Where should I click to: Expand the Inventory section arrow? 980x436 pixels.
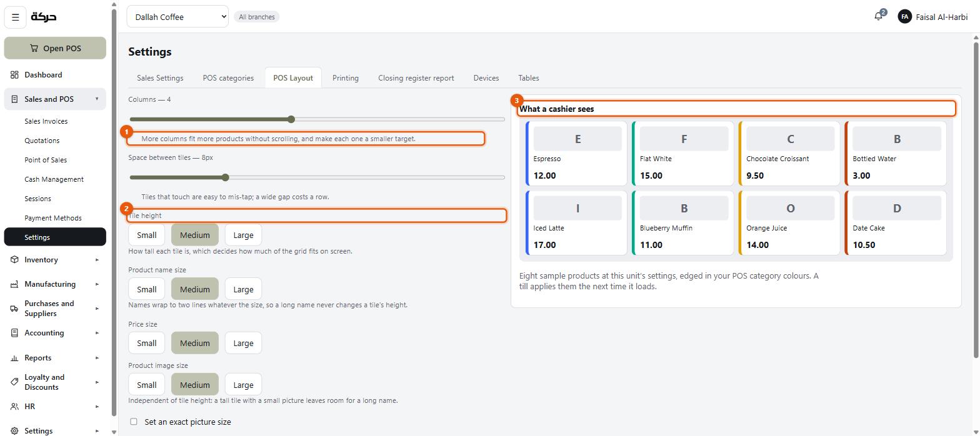[x=97, y=260]
